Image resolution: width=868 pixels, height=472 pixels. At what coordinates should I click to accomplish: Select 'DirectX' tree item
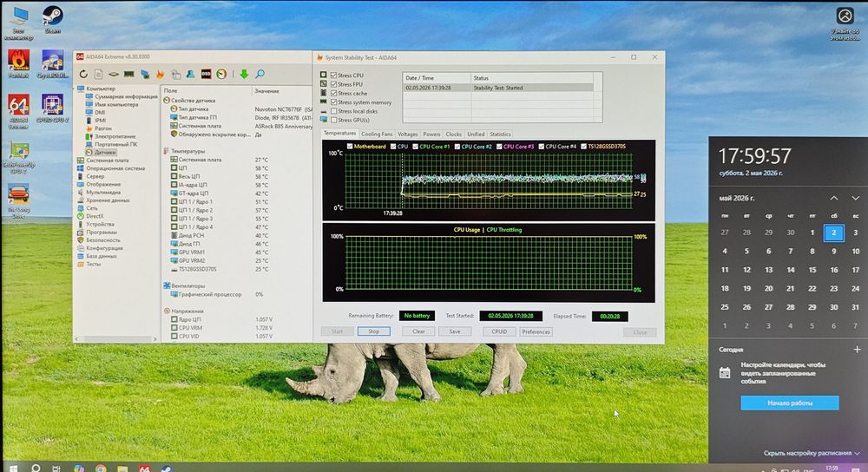coord(95,216)
